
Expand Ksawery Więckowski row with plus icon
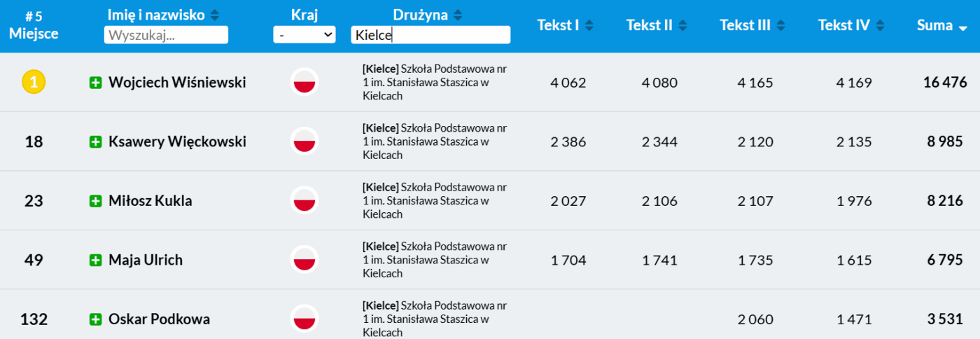click(x=95, y=142)
